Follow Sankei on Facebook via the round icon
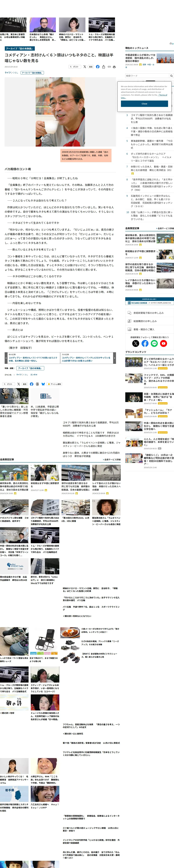The height and width of the screenshot is (868, 174). click(145, 343)
